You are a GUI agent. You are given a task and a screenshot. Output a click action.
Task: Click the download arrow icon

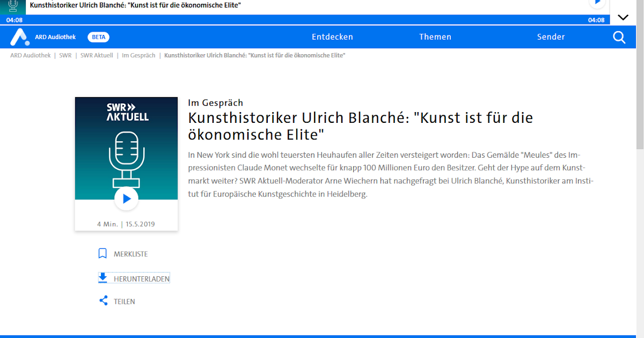pos(103,278)
